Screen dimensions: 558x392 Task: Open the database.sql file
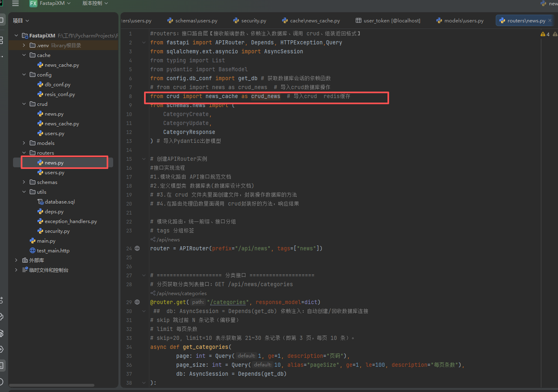[60, 202]
